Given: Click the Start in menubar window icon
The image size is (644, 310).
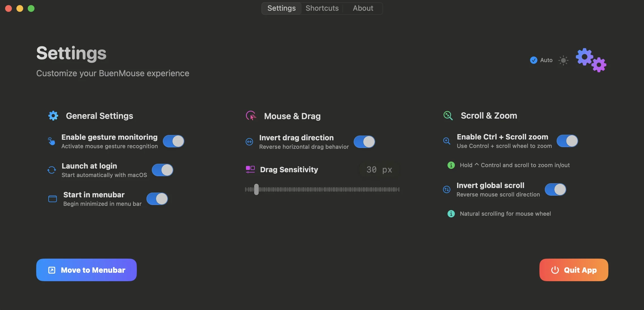Looking at the screenshot, I should click(x=53, y=199).
